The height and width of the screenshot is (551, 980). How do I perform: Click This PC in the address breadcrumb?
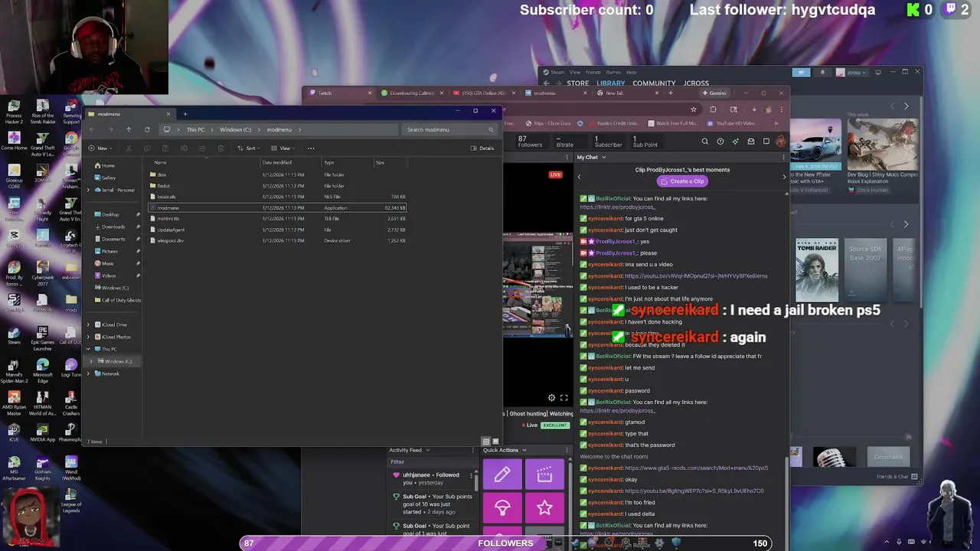coord(195,129)
